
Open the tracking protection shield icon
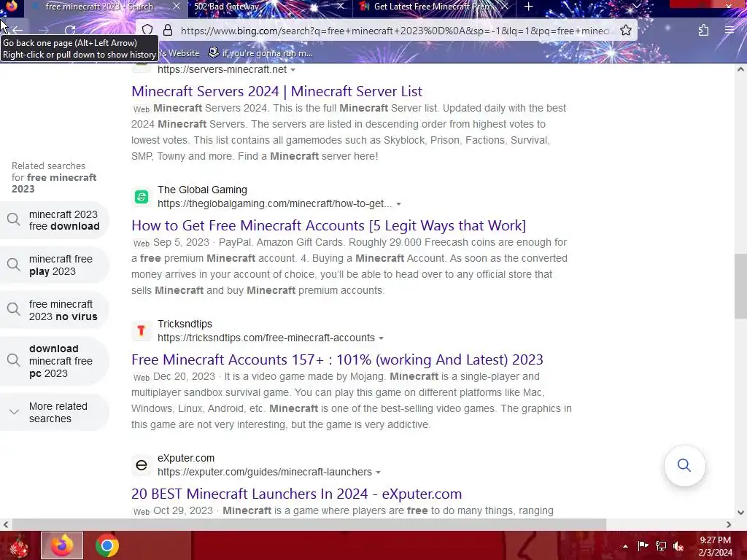pos(147,31)
